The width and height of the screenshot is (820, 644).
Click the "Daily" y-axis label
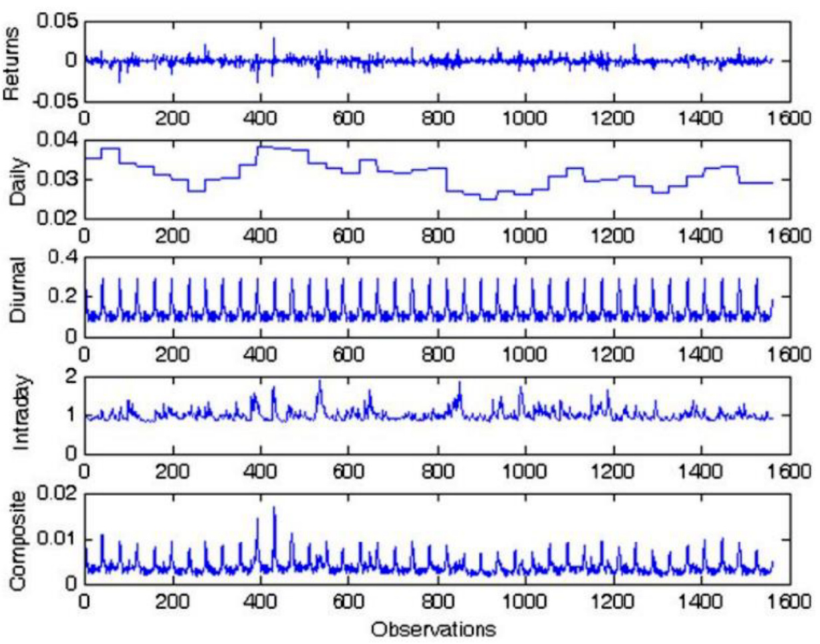coord(19,181)
